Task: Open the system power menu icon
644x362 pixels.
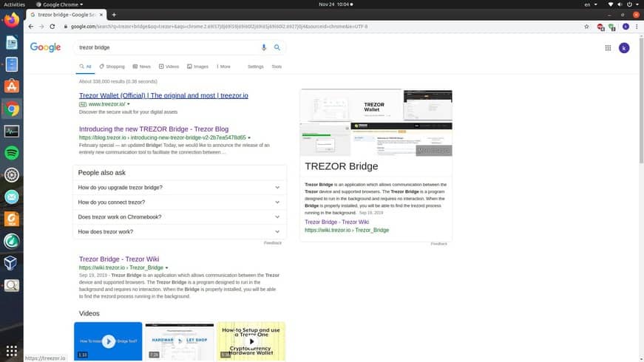Action: tap(629, 4)
